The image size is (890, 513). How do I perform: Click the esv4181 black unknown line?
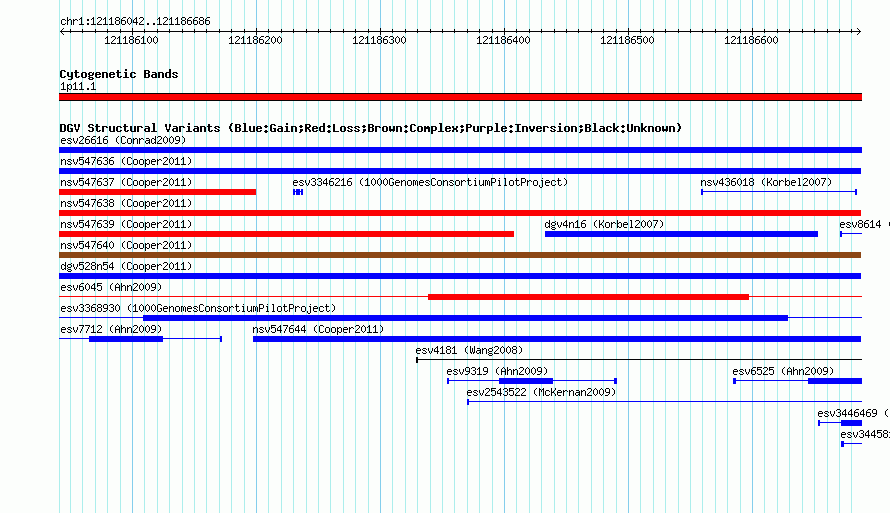(639, 360)
